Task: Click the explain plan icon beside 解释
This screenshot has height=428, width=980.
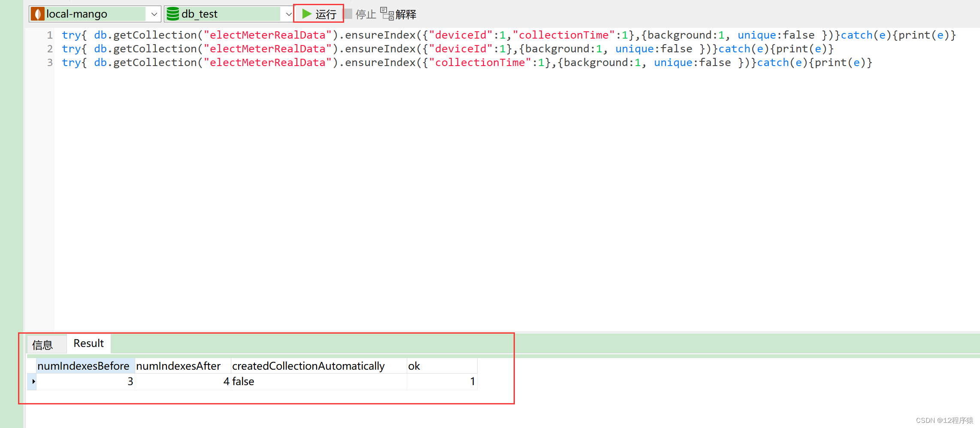Action: coord(387,14)
